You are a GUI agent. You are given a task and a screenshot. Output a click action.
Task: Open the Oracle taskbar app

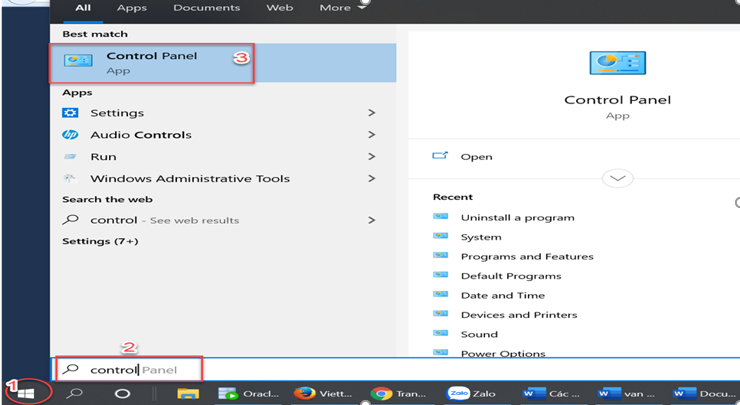point(249,393)
